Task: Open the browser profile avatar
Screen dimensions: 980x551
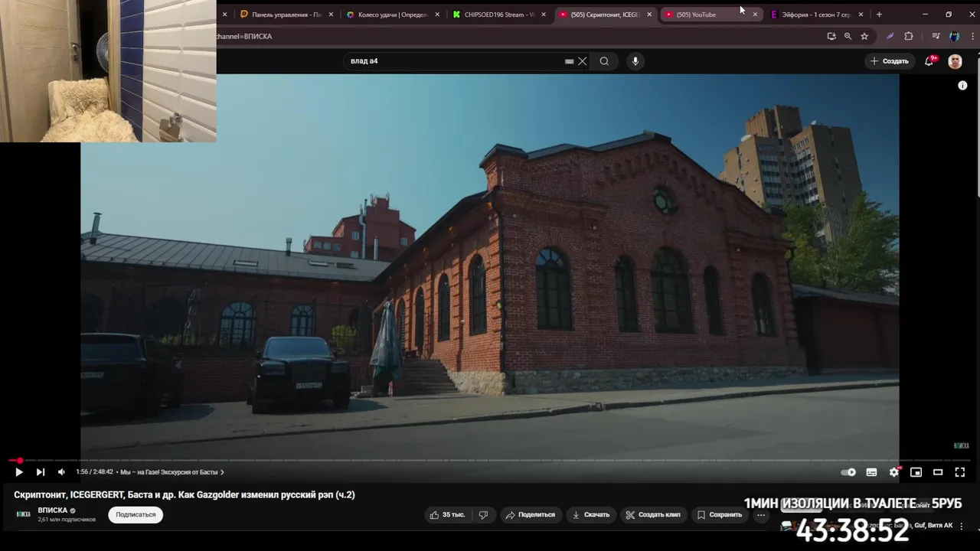Action: 955,36
